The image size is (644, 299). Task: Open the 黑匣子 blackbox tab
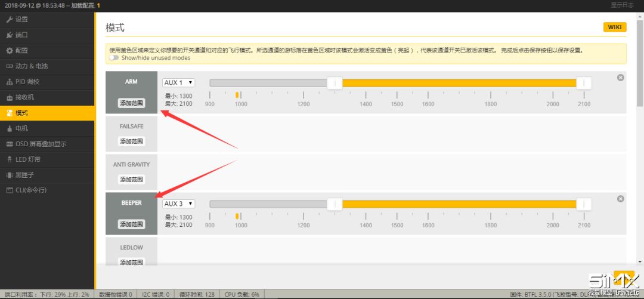(26, 175)
